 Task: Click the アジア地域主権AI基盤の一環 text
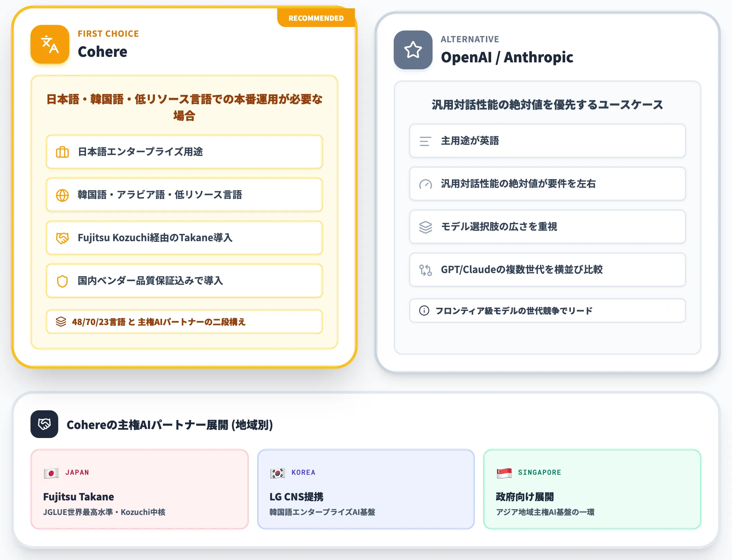coord(545,512)
